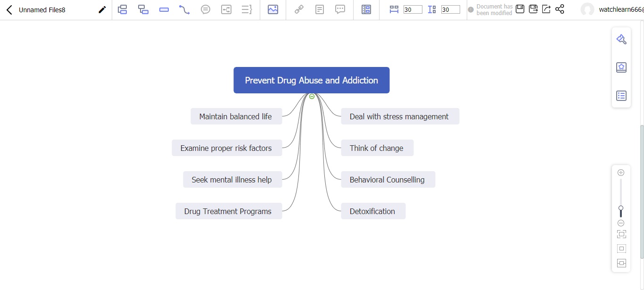Click the zoom in plus button

(621, 173)
